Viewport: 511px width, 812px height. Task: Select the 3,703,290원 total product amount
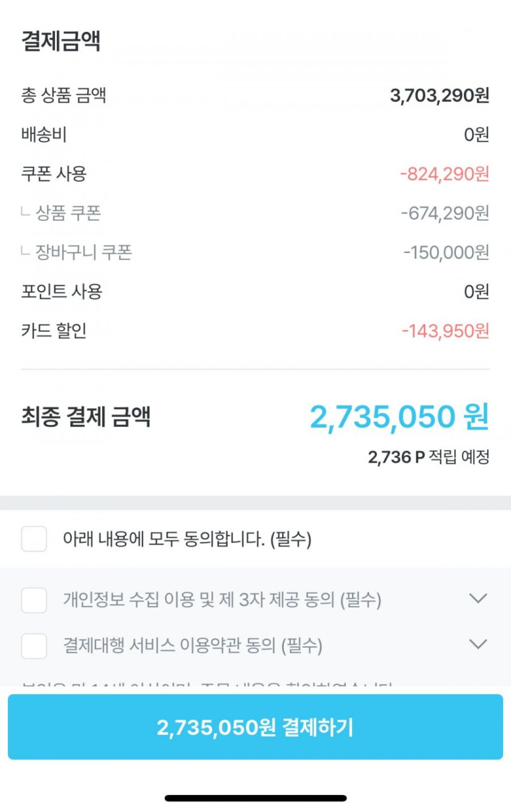(439, 96)
